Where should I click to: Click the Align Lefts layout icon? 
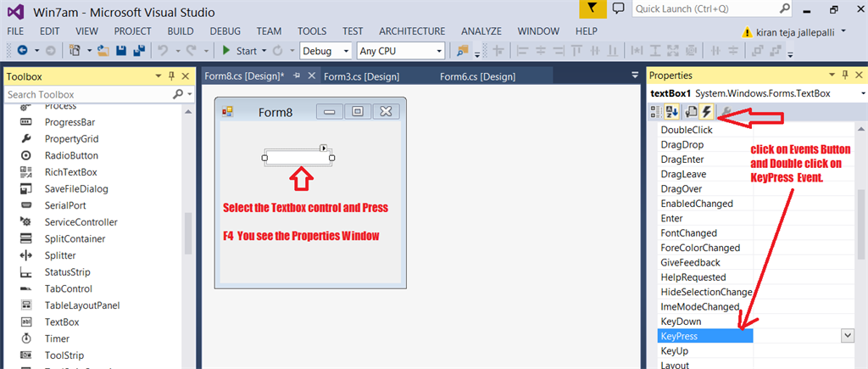click(522, 50)
